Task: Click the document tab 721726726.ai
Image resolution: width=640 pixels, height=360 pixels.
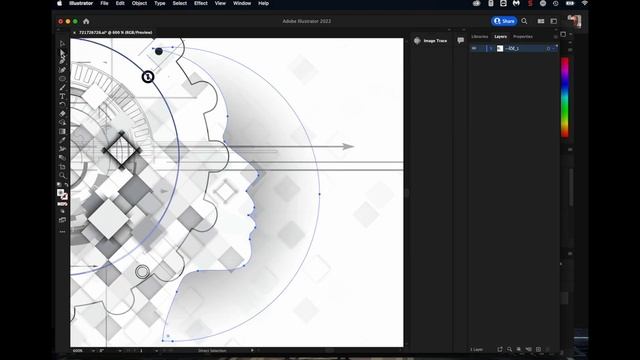Action: click(x=116, y=32)
